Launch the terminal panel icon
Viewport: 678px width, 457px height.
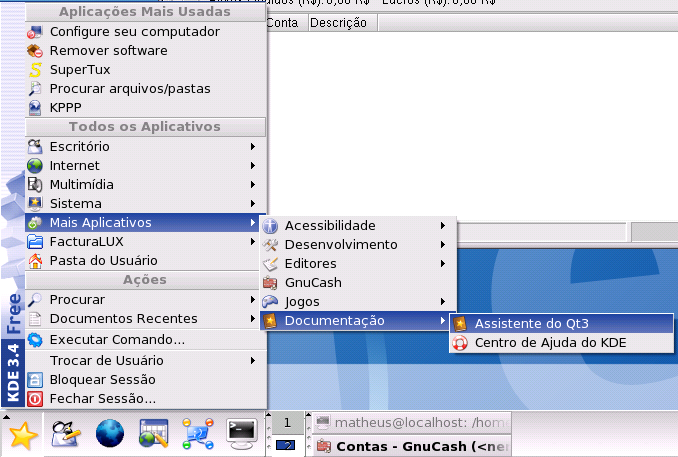point(241,434)
